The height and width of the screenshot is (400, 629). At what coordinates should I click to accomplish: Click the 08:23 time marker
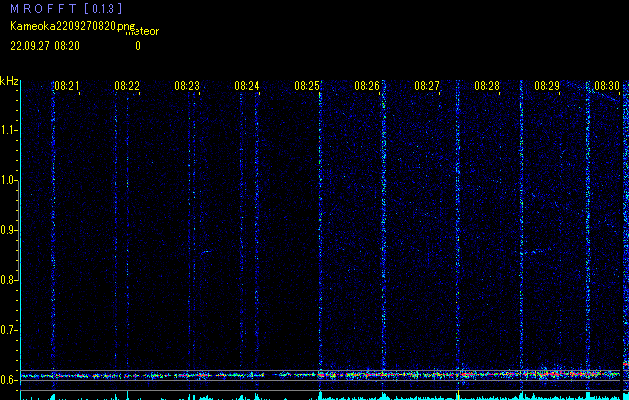pyautogui.click(x=187, y=86)
